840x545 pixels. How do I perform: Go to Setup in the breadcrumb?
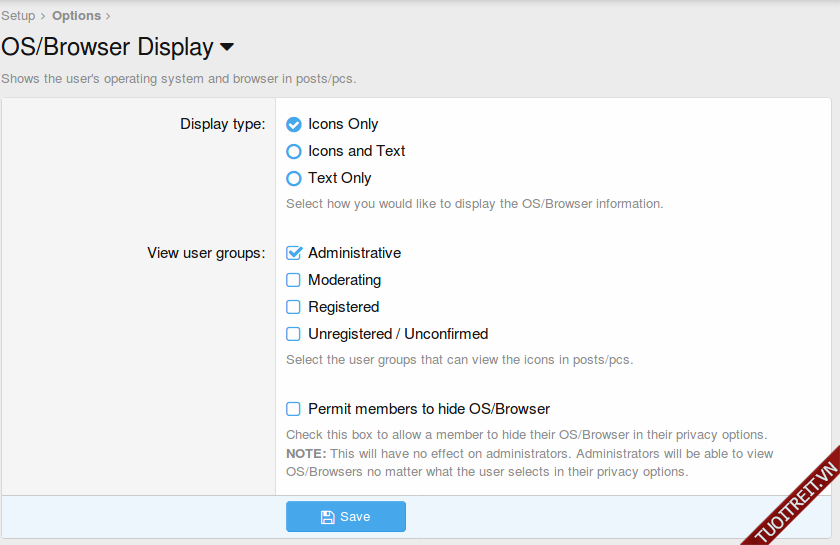(18, 16)
